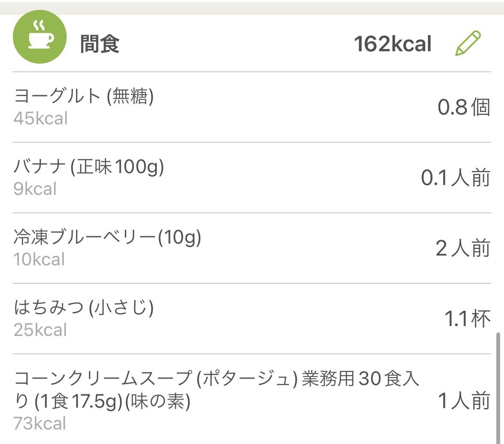Tap the 73kcal label under corn soup
The height and width of the screenshot is (444, 504).
pyautogui.click(x=40, y=423)
